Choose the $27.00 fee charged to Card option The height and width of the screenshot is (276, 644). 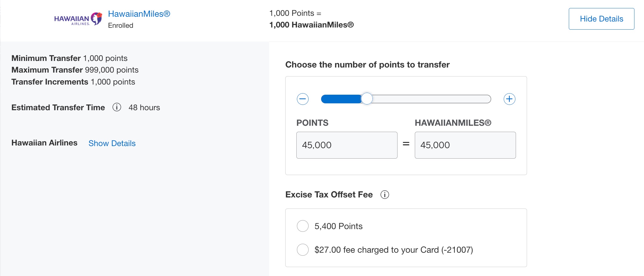pos(303,250)
